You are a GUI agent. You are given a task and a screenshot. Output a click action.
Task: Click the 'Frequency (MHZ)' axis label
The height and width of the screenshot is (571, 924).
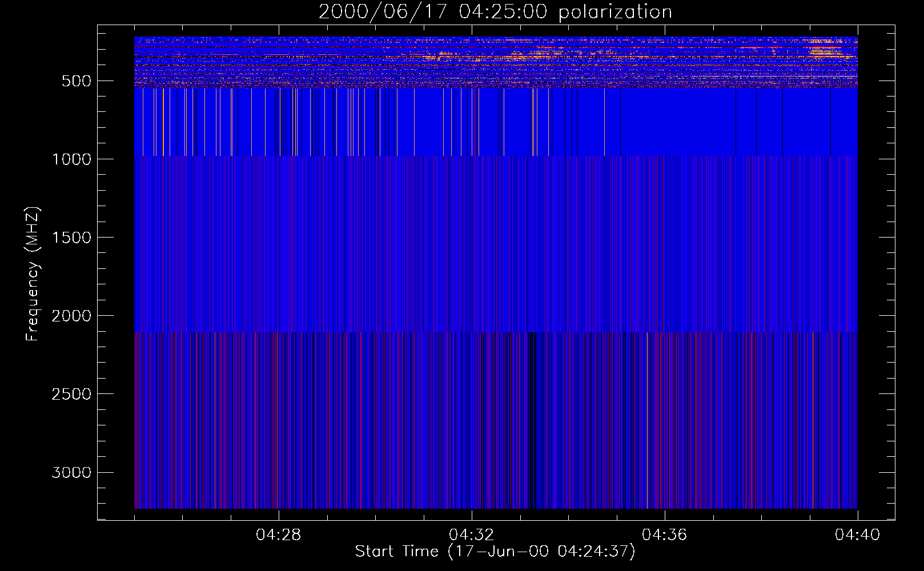[x=33, y=274]
